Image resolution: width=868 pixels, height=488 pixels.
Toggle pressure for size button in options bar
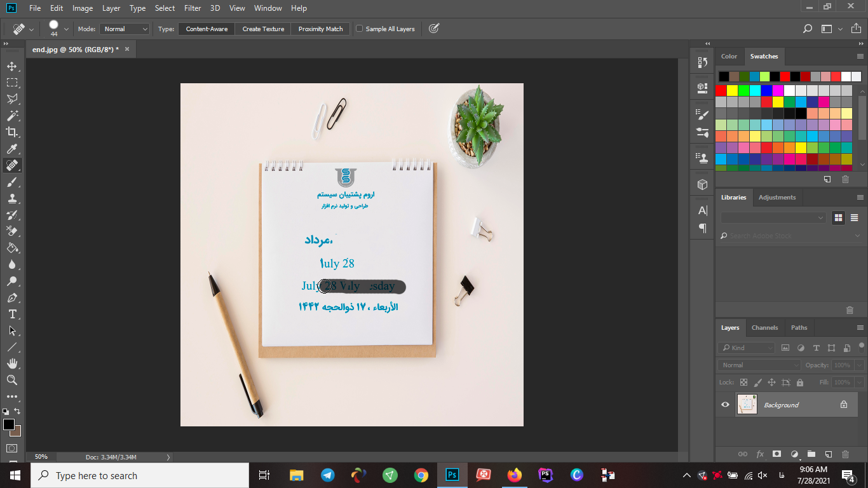(x=434, y=29)
